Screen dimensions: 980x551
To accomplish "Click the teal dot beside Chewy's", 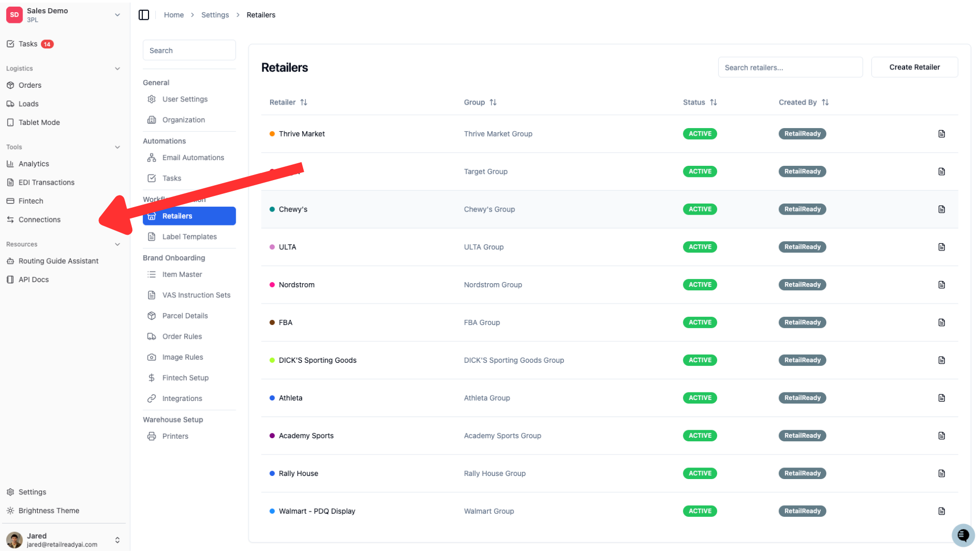I will tap(272, 209).
